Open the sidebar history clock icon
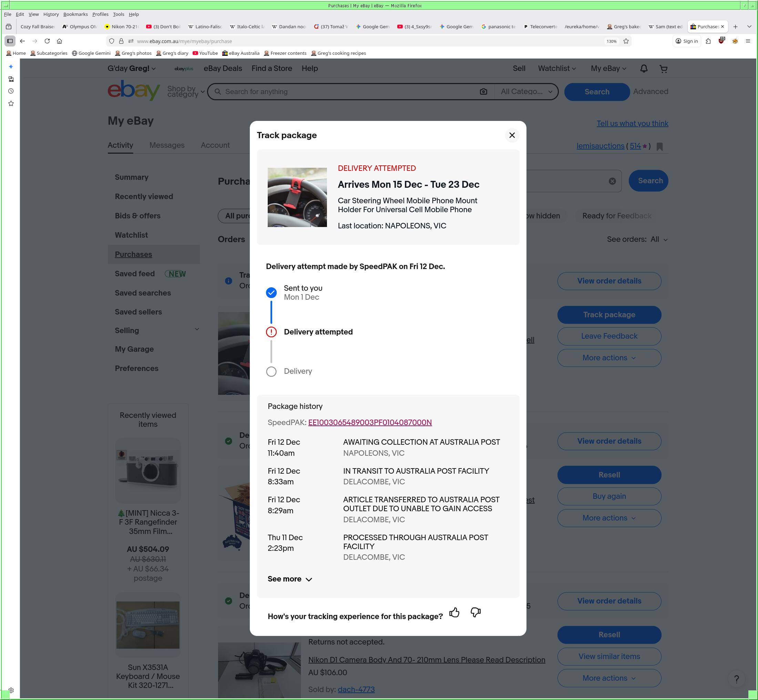758x700 pixels. [x=11, y=91]
